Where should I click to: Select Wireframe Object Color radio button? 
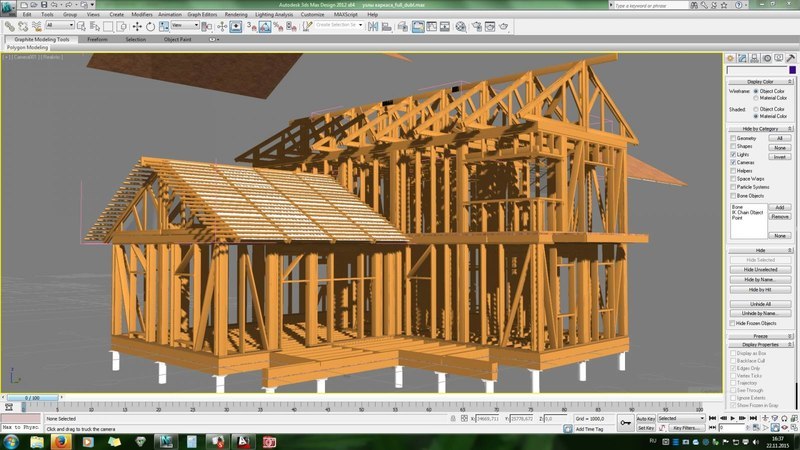tap(756, 91)
